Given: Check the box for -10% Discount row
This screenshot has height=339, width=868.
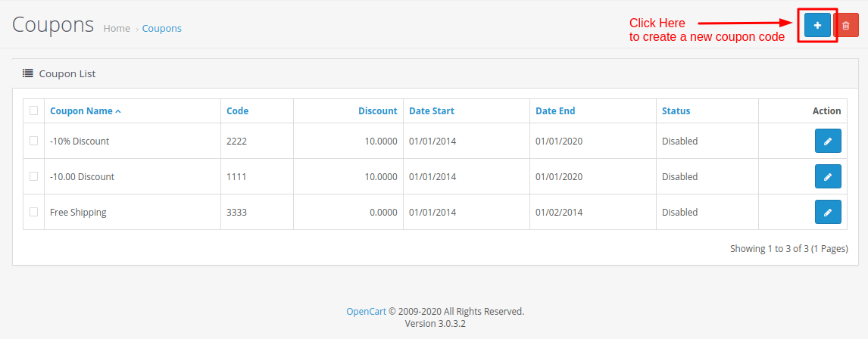Looking at the screenshot, I should click(34, 141).
